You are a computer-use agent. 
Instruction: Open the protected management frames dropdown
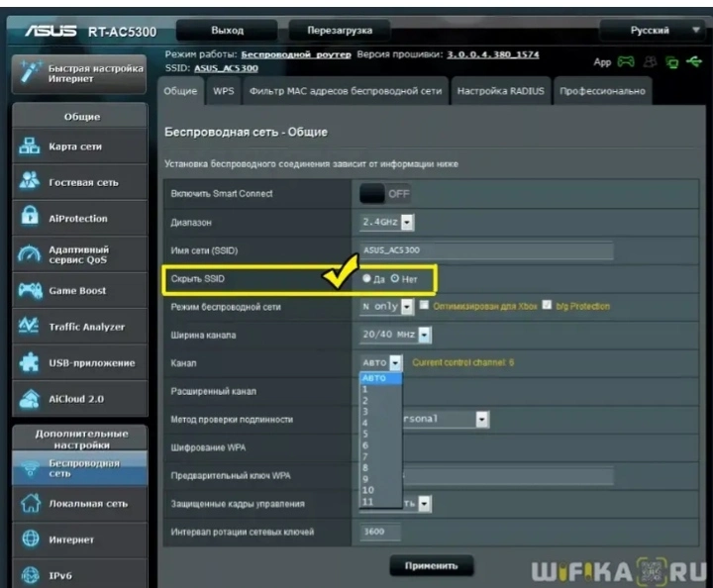(x=424, y=504)
